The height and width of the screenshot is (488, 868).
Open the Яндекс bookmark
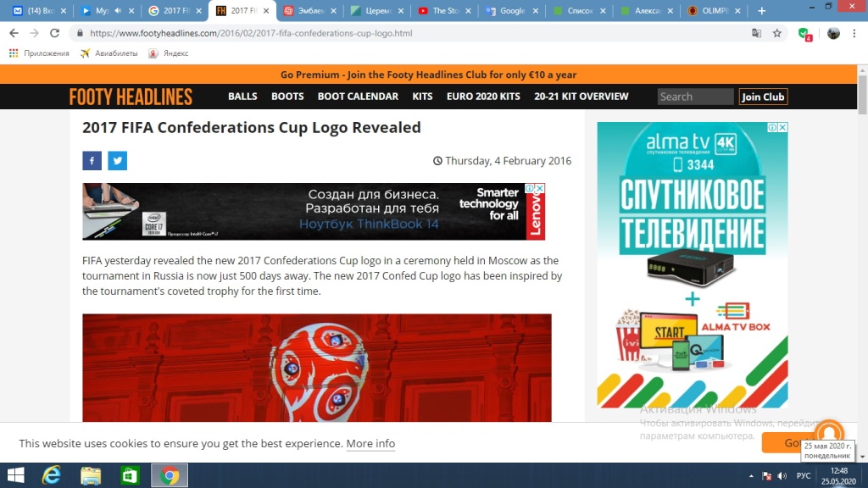[x=169, y=53]
